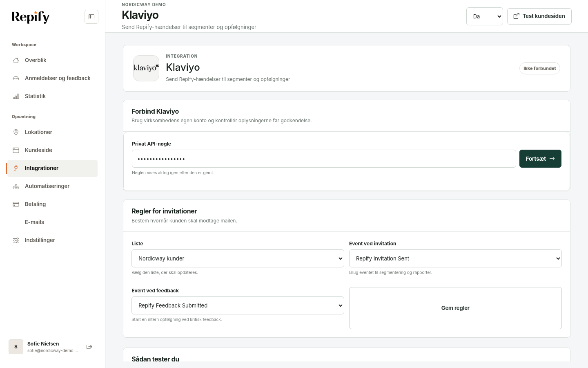
Task: Click the Repify logo
Action: coord(31,17)
